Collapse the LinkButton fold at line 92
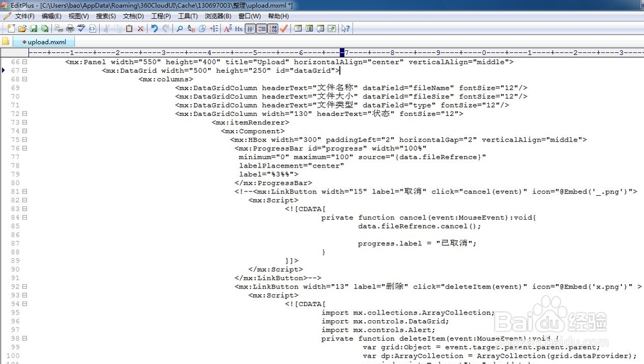This screenshot has width=644, height=364. click(x=24, y=286)
